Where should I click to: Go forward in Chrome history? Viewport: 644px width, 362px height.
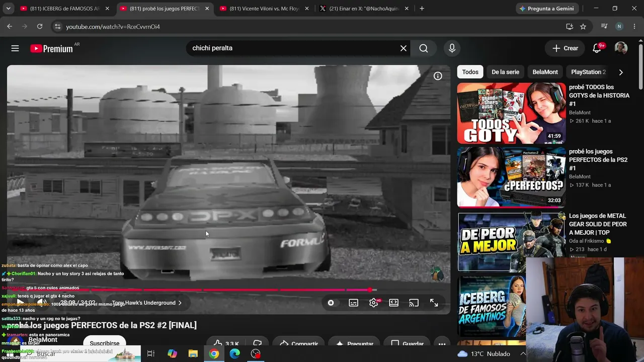tap(25, 27)
